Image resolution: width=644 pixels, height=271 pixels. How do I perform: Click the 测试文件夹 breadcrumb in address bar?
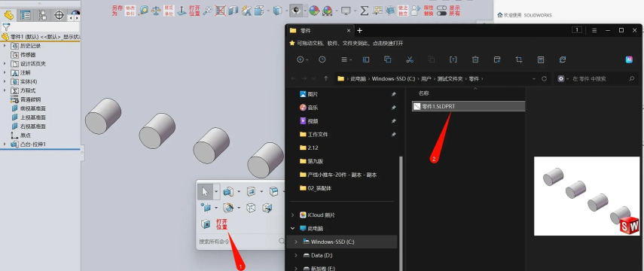coord(450,78)
